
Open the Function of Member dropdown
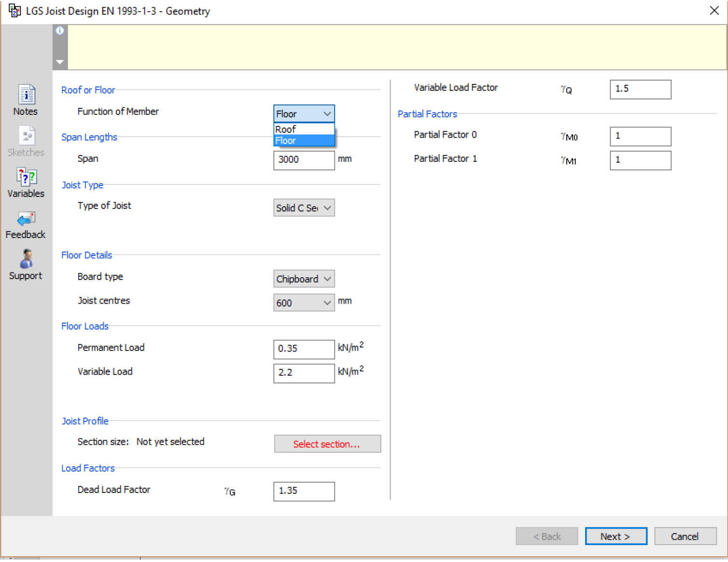(304, 114)
